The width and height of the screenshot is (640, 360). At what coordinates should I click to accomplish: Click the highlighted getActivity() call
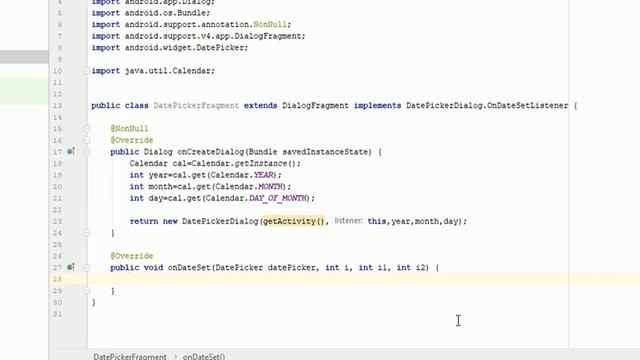[x=294, y=221]
